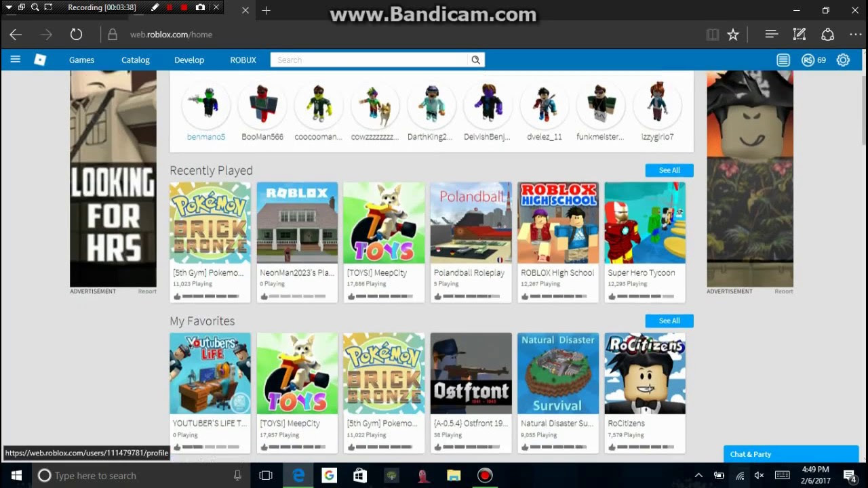Open File Explorer from the taskbar

click(454, 475)
